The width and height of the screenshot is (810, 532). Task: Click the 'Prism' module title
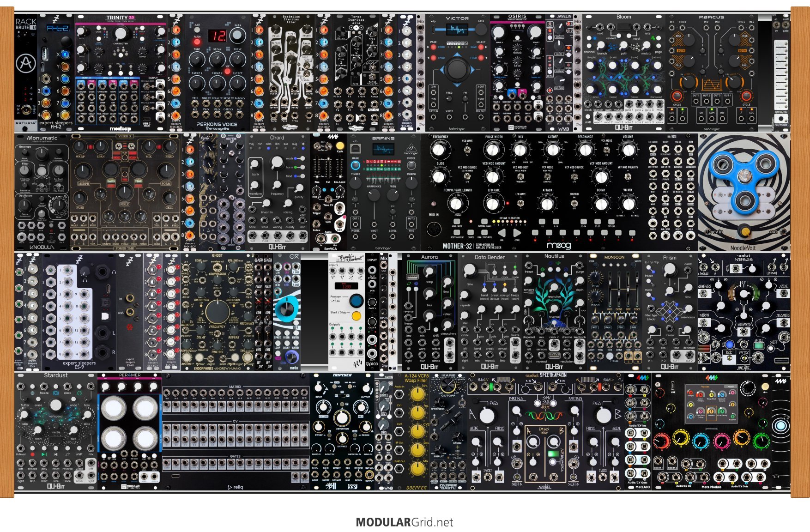point(670,258)
